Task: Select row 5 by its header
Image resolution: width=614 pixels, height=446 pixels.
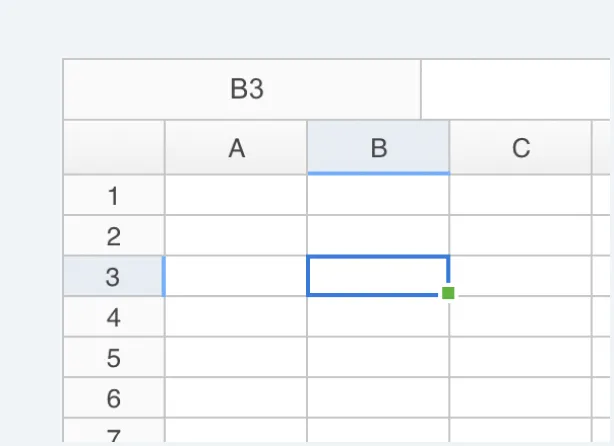Action: [114, 358]
